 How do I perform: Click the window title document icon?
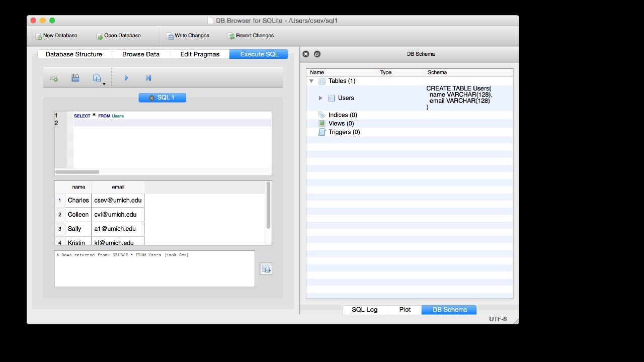(x=211, y=21)
